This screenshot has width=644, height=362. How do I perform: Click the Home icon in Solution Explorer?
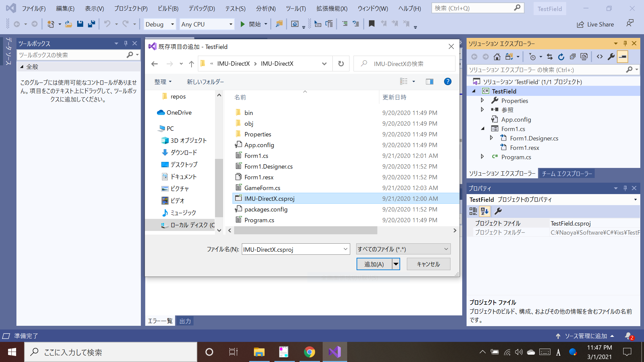tap(497, 57)
